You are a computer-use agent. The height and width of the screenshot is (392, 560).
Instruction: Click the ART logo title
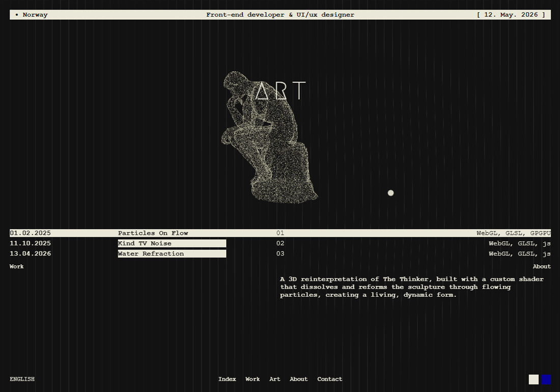[281, 91]
